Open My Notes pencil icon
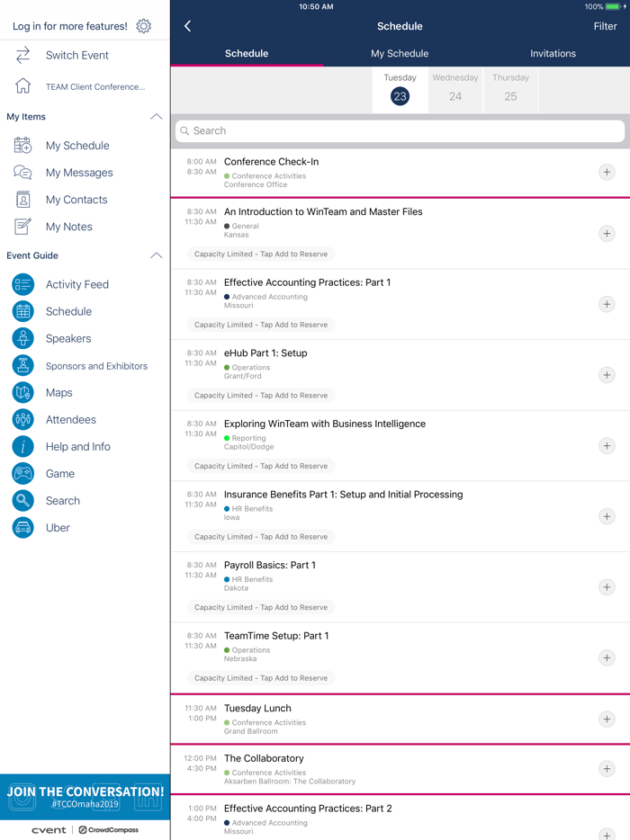 [23, 227]
